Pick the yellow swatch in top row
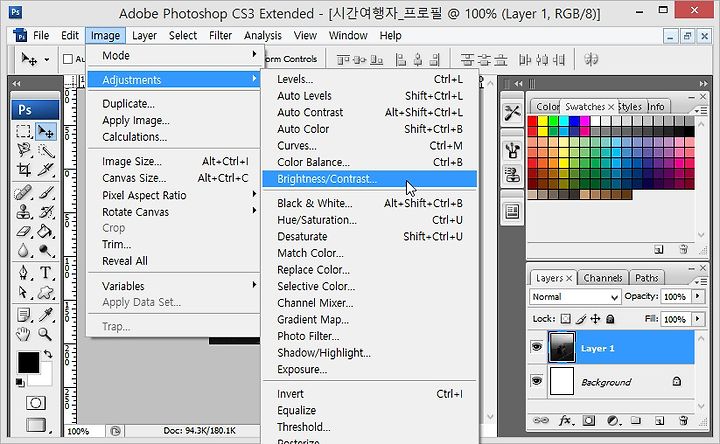720x444 pixels. click(543, 121)
